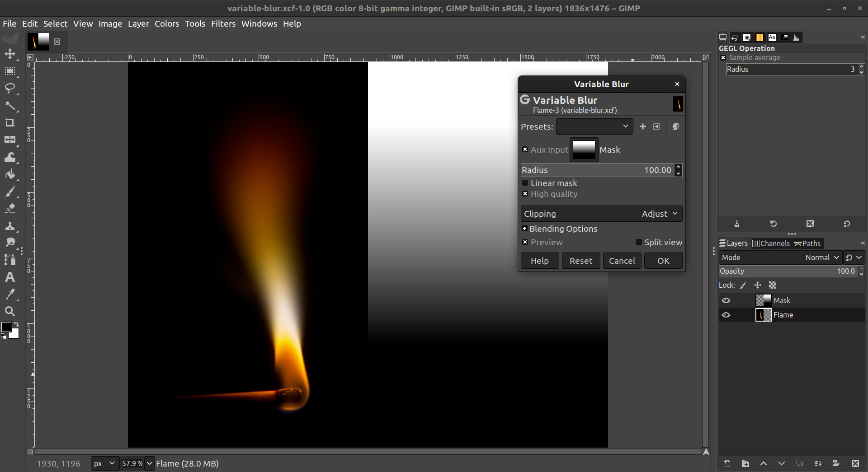Select the Zoom tool
This screenshot has height=472, width=868.
coord(10,311)
